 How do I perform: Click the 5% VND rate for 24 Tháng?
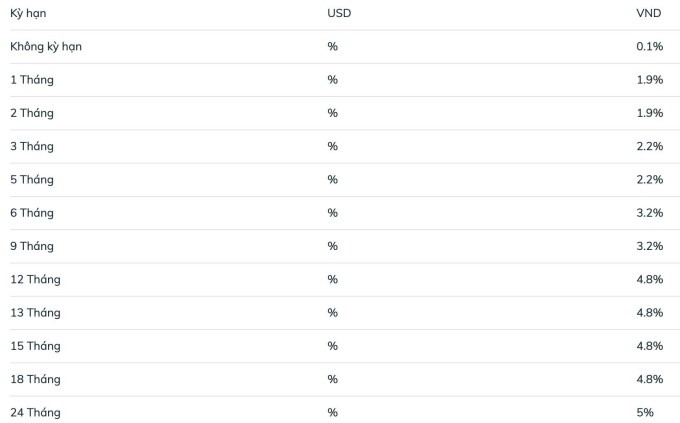tap(645, 413)
